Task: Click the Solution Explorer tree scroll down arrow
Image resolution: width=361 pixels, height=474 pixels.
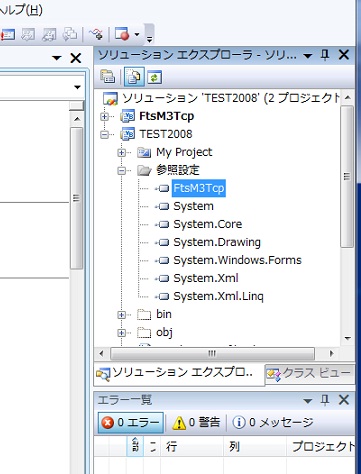Action: coord(348,338)
